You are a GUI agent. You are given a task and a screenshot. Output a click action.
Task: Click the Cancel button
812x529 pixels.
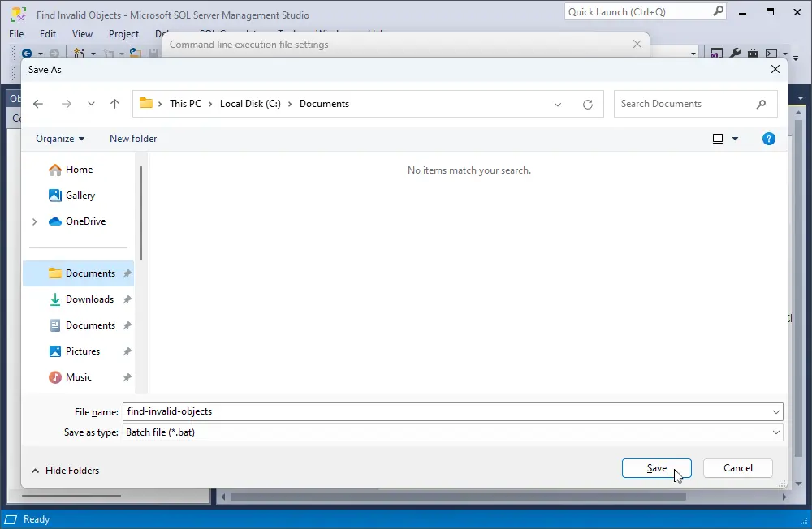[737, 468]
